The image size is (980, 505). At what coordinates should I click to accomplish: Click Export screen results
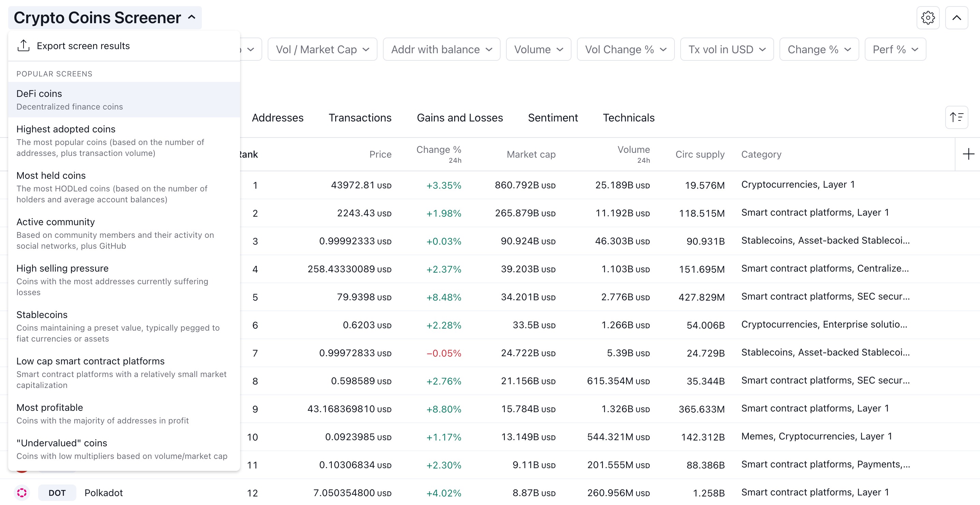point(83,46)
